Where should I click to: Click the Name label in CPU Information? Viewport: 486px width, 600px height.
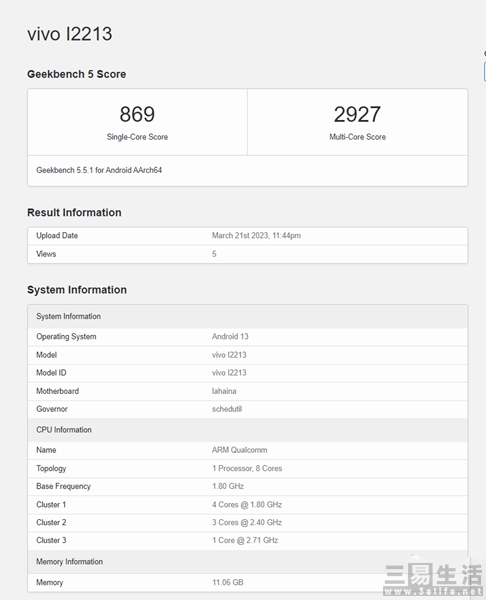(46, 450)
